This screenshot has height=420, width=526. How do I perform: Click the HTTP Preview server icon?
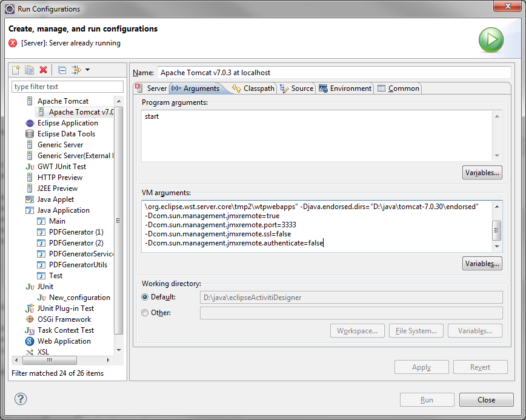click(30, 178)
